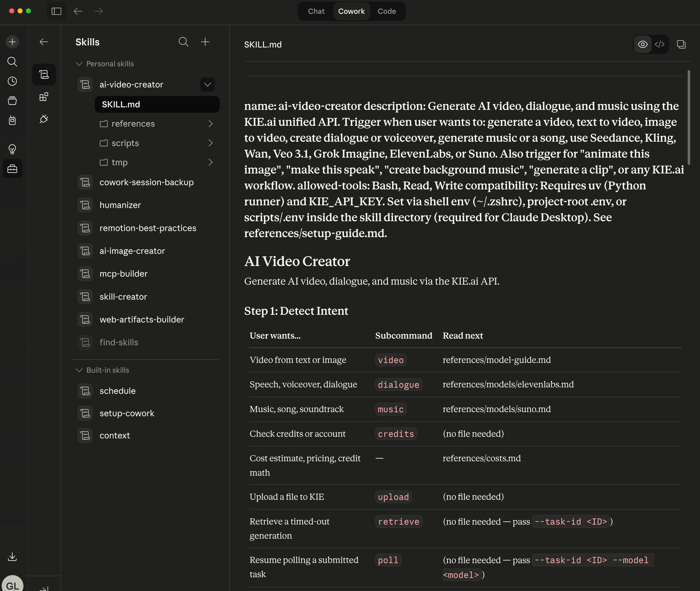
Task: Open the plug connectors icon
Action: [x=44, y=119]
